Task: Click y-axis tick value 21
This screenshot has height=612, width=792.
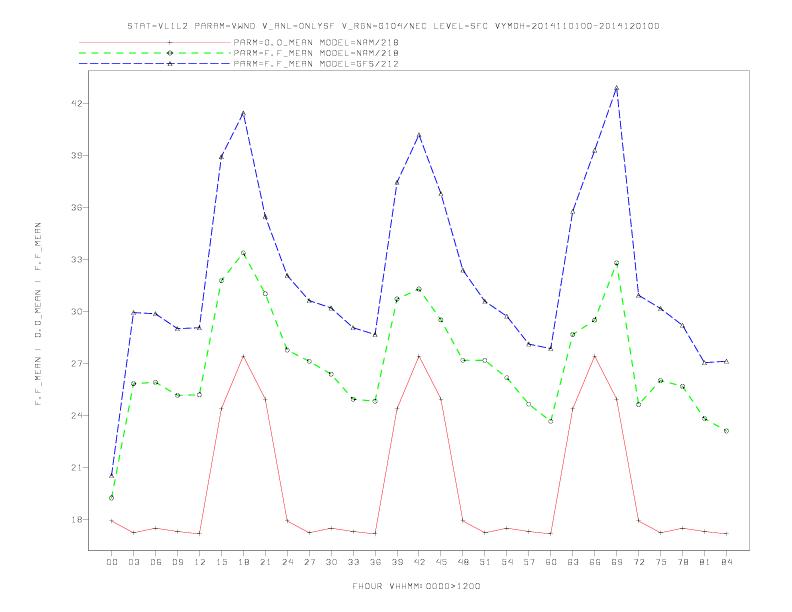Action: coord(76,468)
